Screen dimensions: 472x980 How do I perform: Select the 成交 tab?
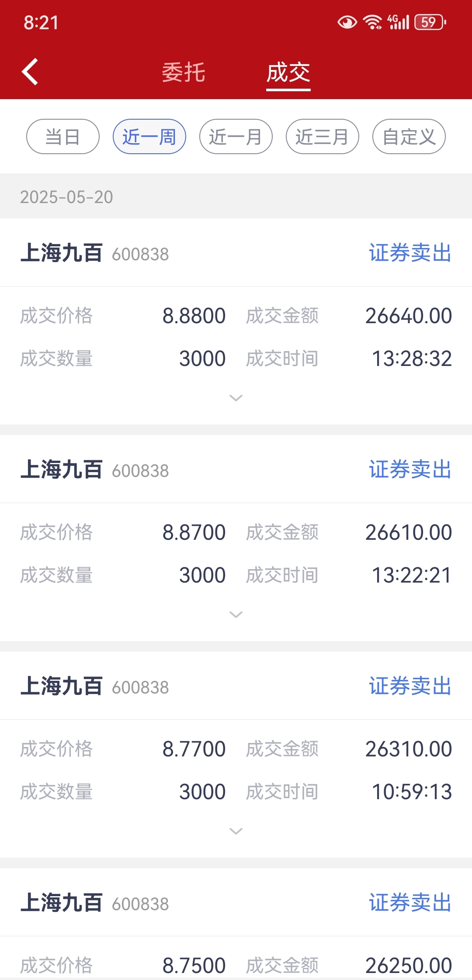pos(288,72)
